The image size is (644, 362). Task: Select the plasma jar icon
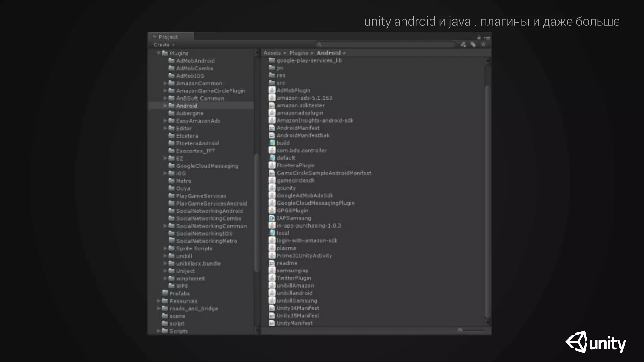point(272,248)
